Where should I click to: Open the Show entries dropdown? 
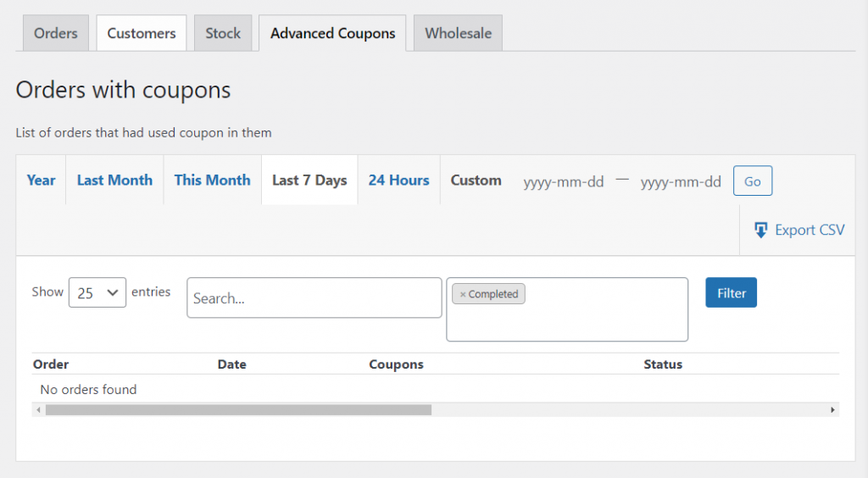point(97,292)
